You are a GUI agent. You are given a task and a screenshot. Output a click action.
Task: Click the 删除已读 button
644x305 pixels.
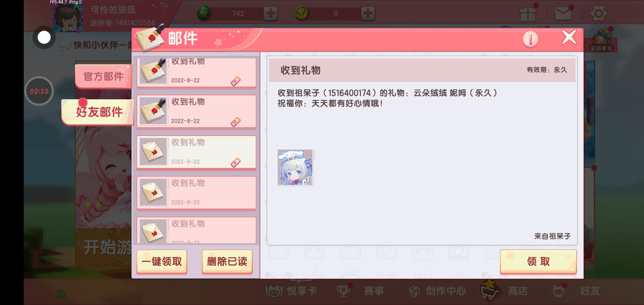(x=227, y=262)
